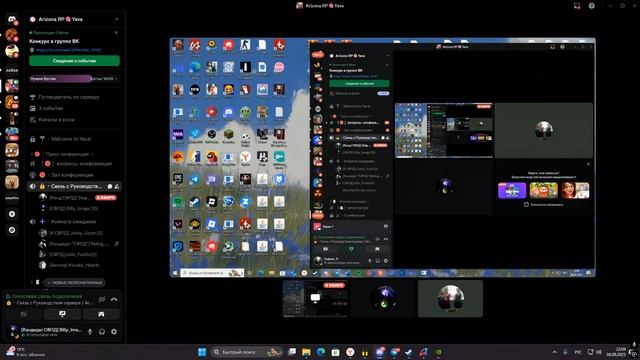Open the event VK link
This screenshot has height=360, width=640.
(x=68, y=50)
